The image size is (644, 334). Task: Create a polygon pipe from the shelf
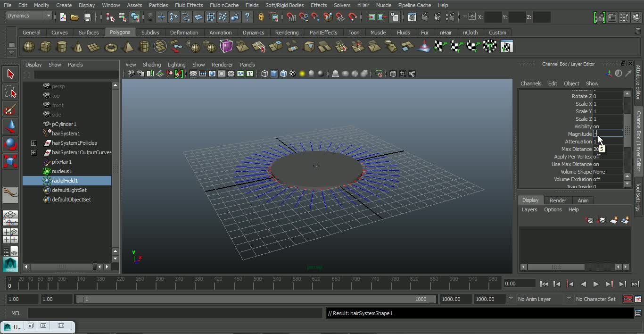(144, 47)
